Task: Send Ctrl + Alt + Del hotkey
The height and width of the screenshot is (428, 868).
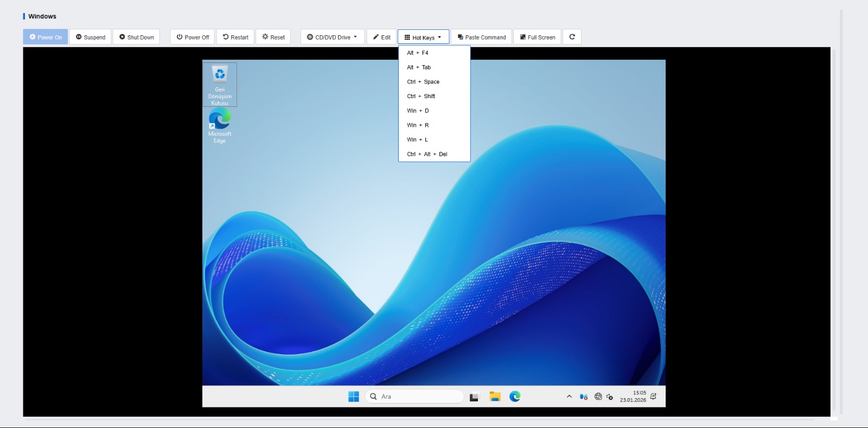Action: (x=427, y=154)
